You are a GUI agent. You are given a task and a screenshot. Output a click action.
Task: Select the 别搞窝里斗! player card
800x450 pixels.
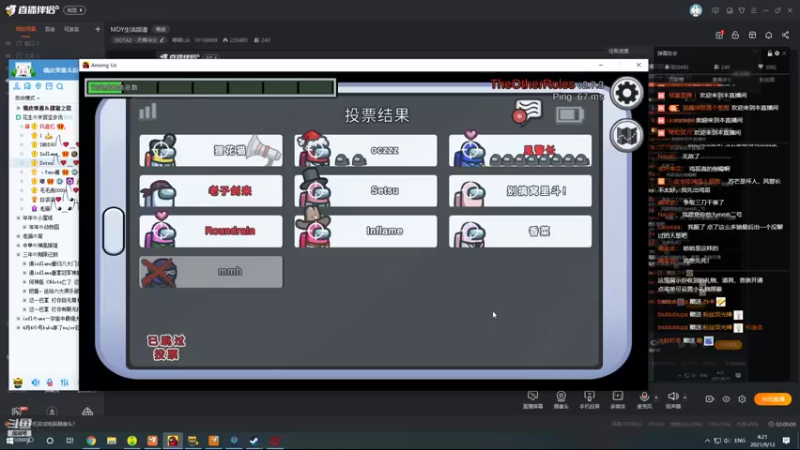tap(520, 191)
